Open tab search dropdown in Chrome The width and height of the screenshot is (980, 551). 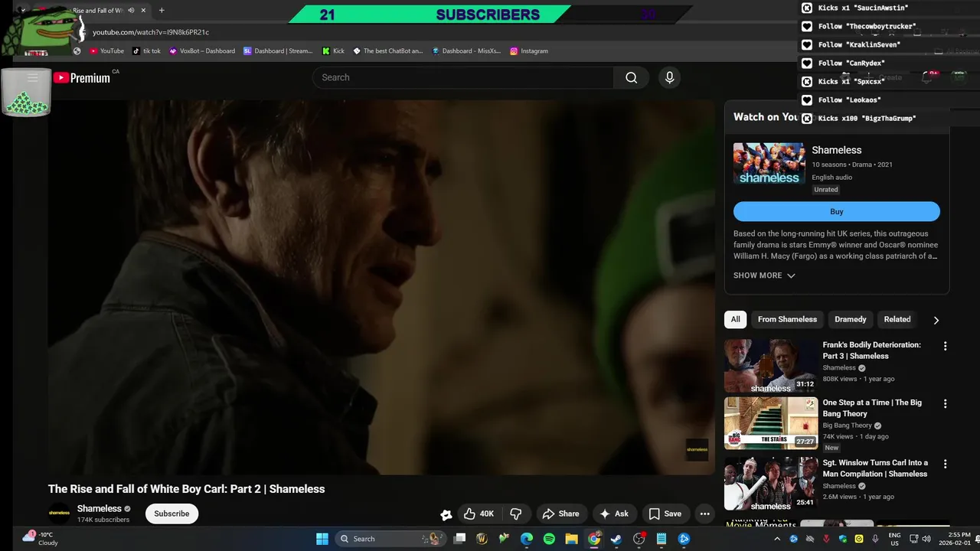click(22, 11)
